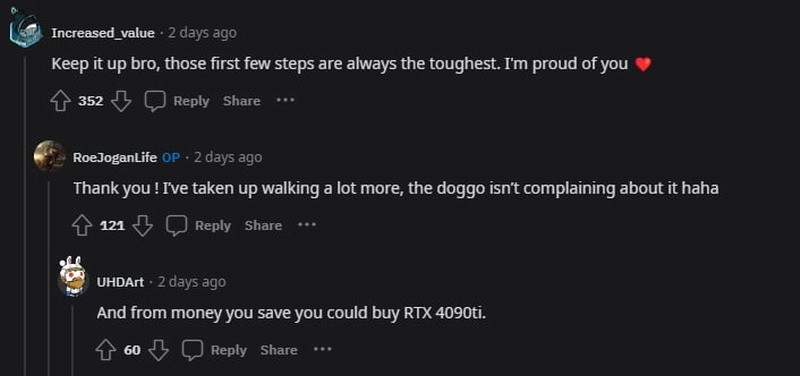Viewport: 800px width, 376px height.
Task: Downvote UHDArt's RTX 4090ti comment
Action: pos(158,350)
